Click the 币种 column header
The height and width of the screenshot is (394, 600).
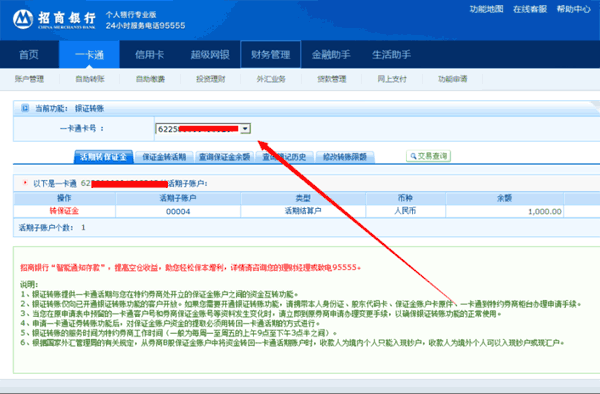click(x=406, y=198)
